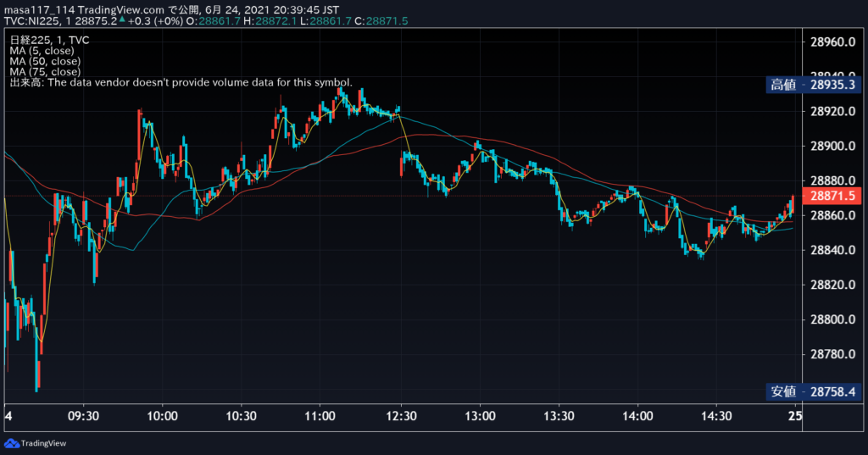Screen dimensions: 868x455
Task: Click the 09:30 time axis label
Action: [84, 416]
